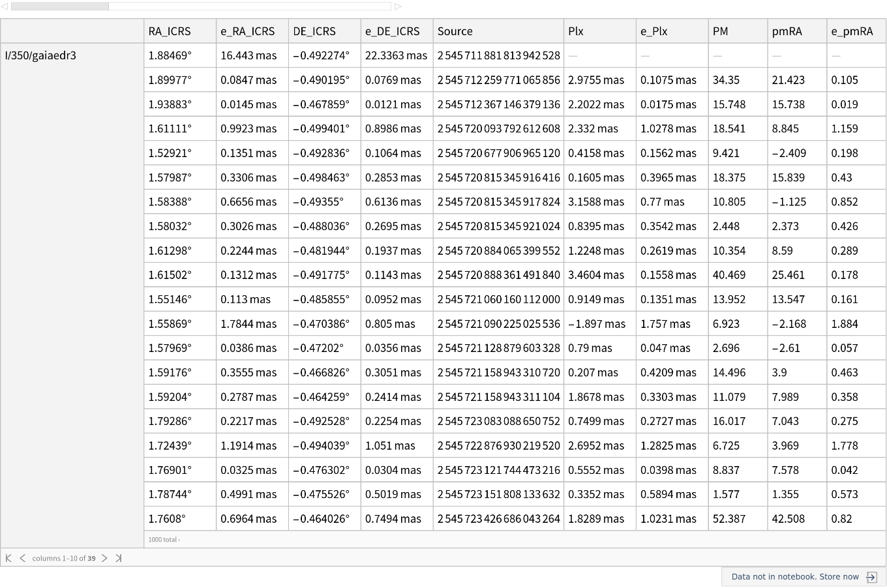Click the scroll left arrow above the table
The image size is (887, 588).
pyautogui.click(x=4, y=7)
